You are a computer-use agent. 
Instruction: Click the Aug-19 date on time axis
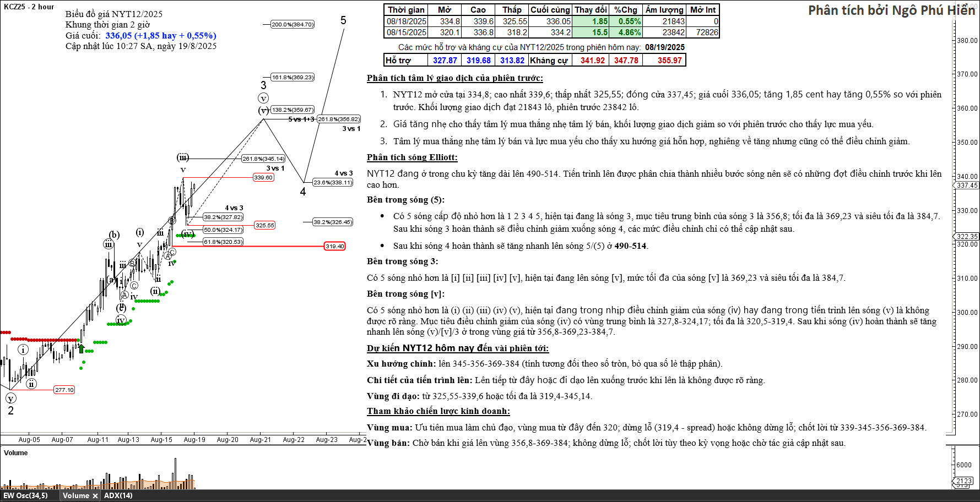194,440
